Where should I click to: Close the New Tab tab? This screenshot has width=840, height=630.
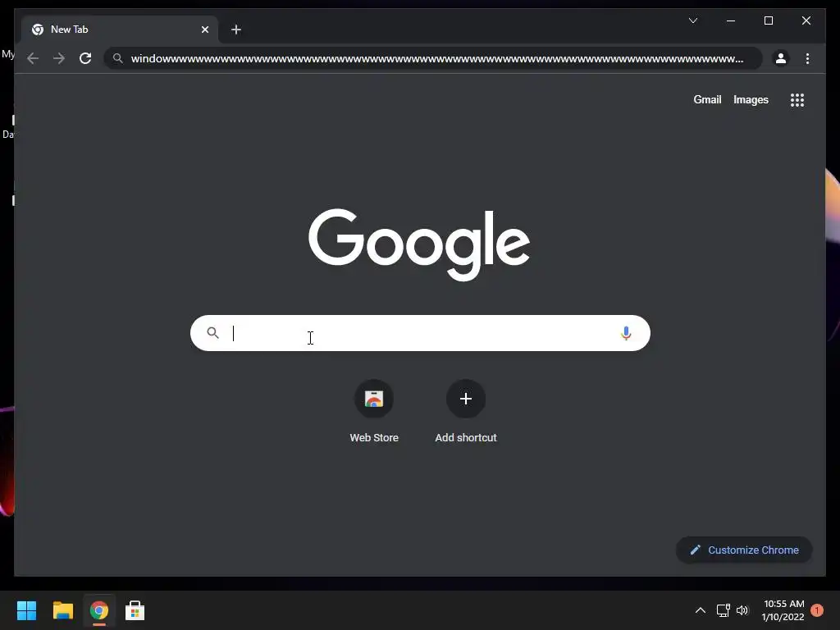click(x=204, y=30)
